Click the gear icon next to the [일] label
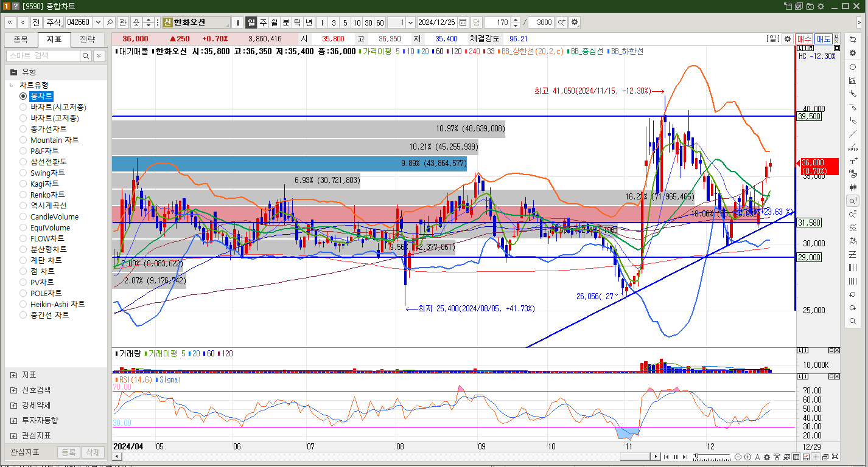 [x=787, y=39]
